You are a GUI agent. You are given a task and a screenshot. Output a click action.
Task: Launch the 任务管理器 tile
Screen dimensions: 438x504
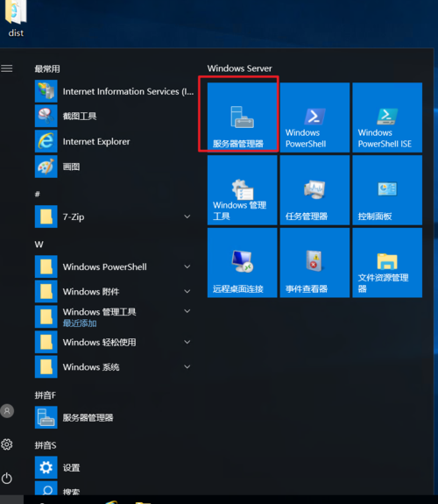(314, 190)
